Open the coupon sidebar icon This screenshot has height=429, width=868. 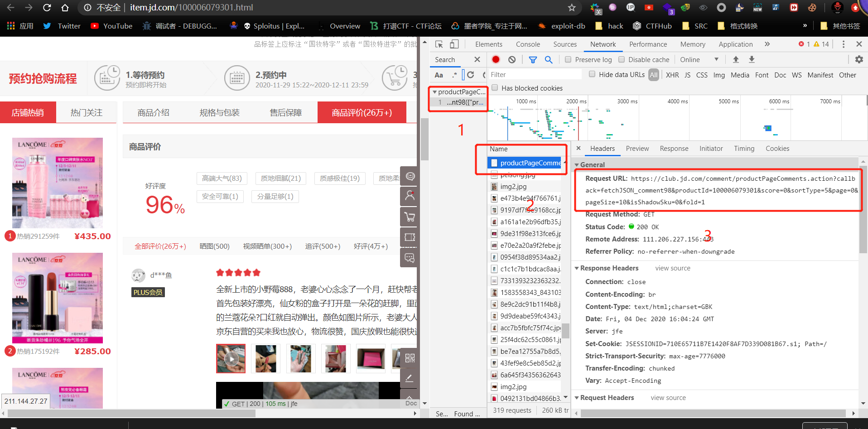pos(410,237)
